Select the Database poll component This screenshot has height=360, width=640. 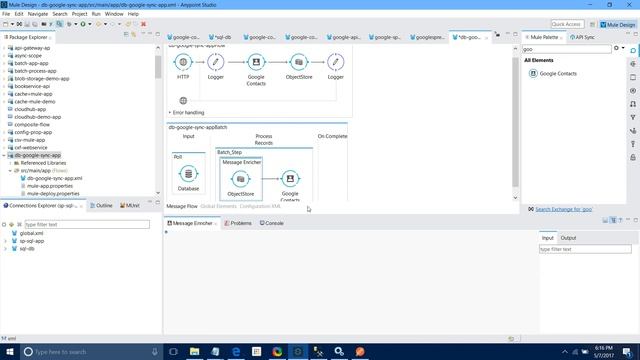click(188, 174)
